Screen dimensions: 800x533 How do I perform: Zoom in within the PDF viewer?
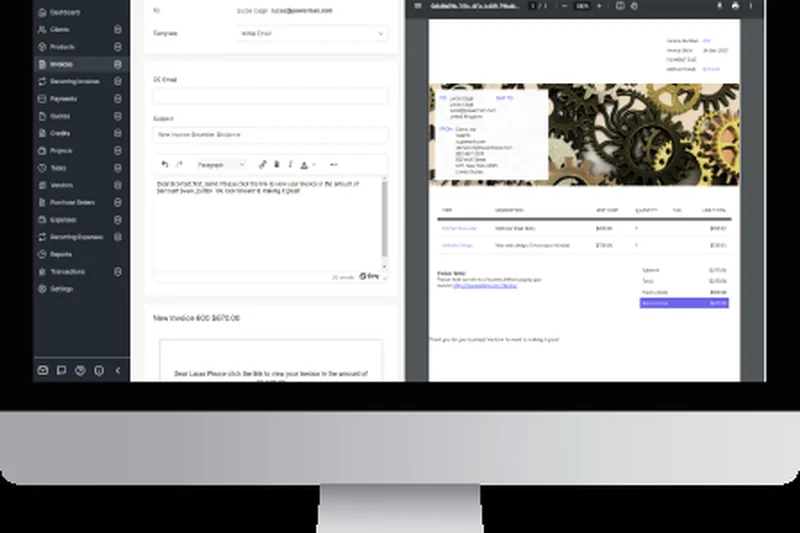pyautogui.click(x=599, y=6)
